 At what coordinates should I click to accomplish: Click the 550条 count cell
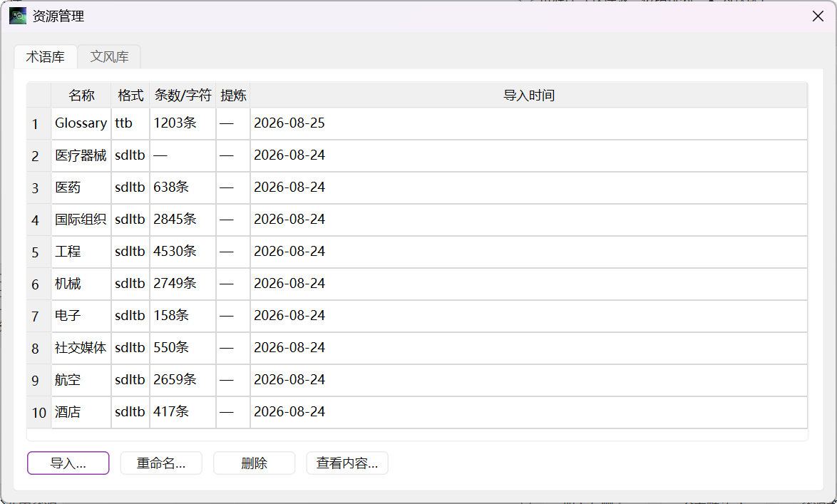(x=183, y=348)
